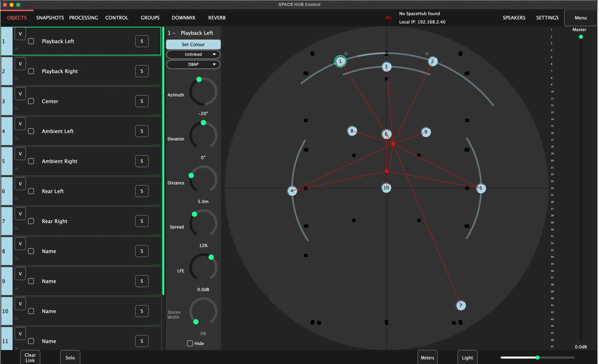Select object node 2 in the spatial view
The width and height of the screenshot is (599, 364).
click(x=433, y=61)
